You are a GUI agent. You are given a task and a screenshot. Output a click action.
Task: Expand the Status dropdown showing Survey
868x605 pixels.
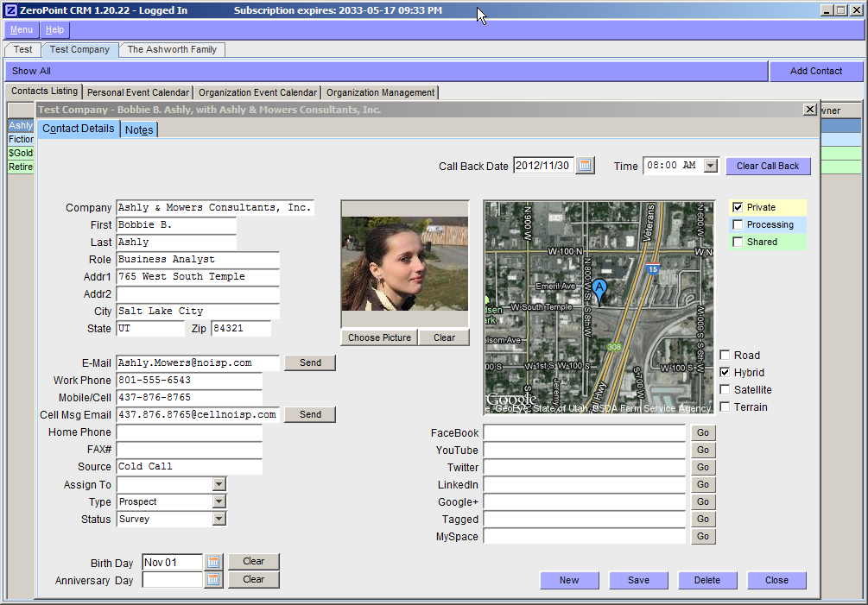coord(219,519)
